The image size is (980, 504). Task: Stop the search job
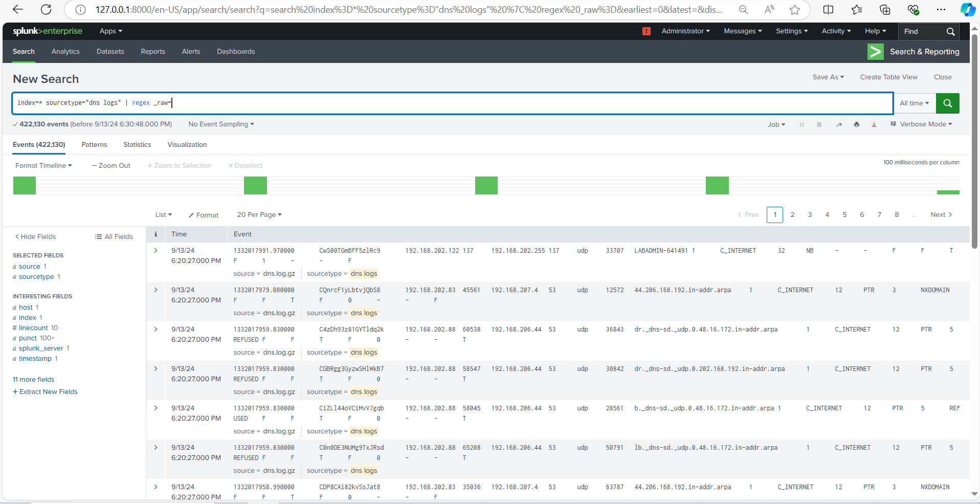[819, 124]
